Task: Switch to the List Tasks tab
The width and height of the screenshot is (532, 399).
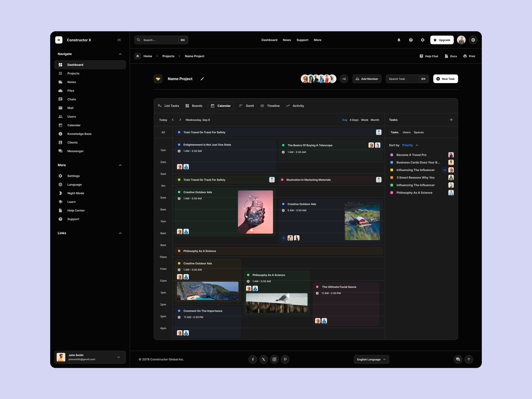Action: coord(168,106)
